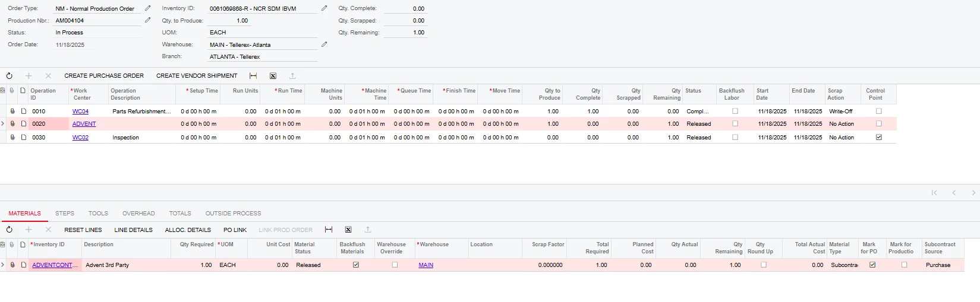Uncheck Backflush Materials for Advent 3rd Party
The image size is (980, 302).
tap(356, 265)
